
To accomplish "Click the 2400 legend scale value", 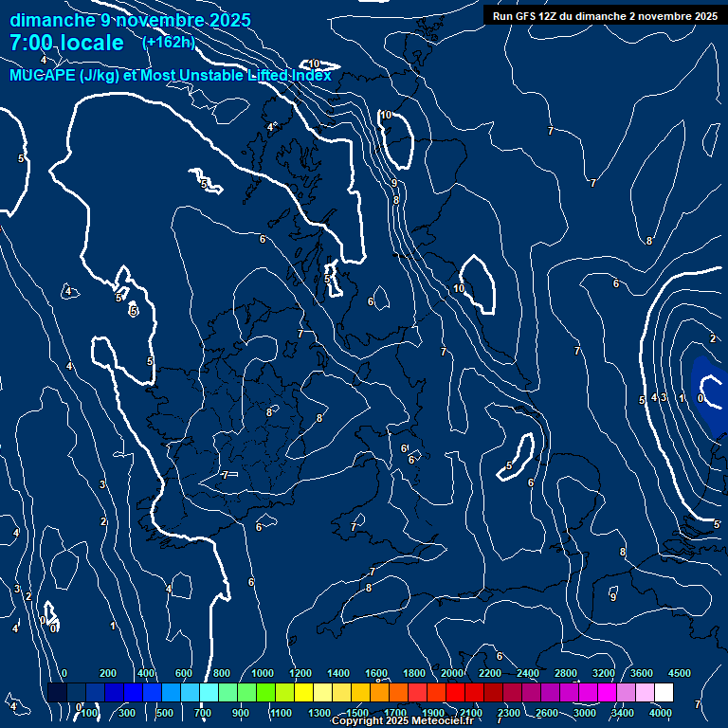I will click(x=528, y=673).
